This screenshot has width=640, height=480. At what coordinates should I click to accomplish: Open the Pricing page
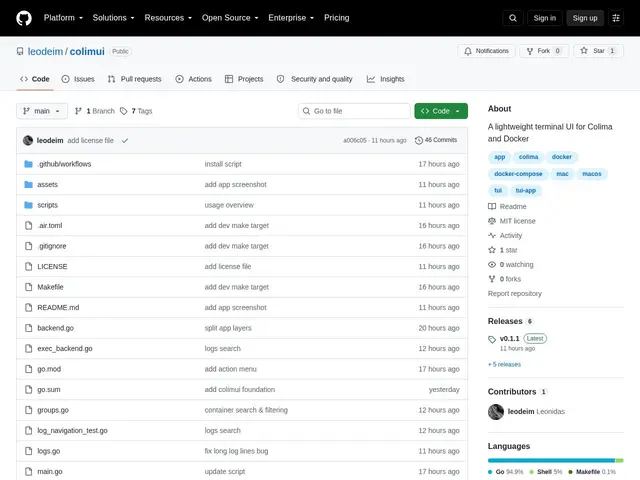click(x=337, y=18)
